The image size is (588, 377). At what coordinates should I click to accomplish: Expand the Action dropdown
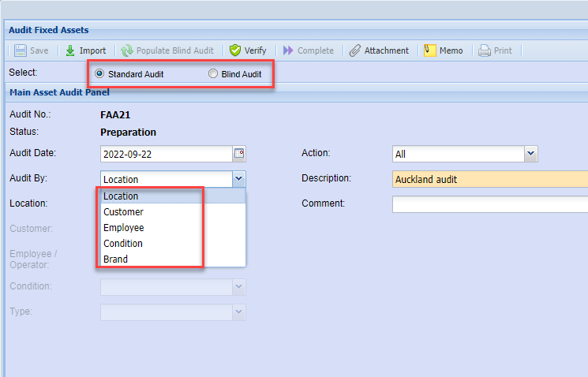point(530,154)
